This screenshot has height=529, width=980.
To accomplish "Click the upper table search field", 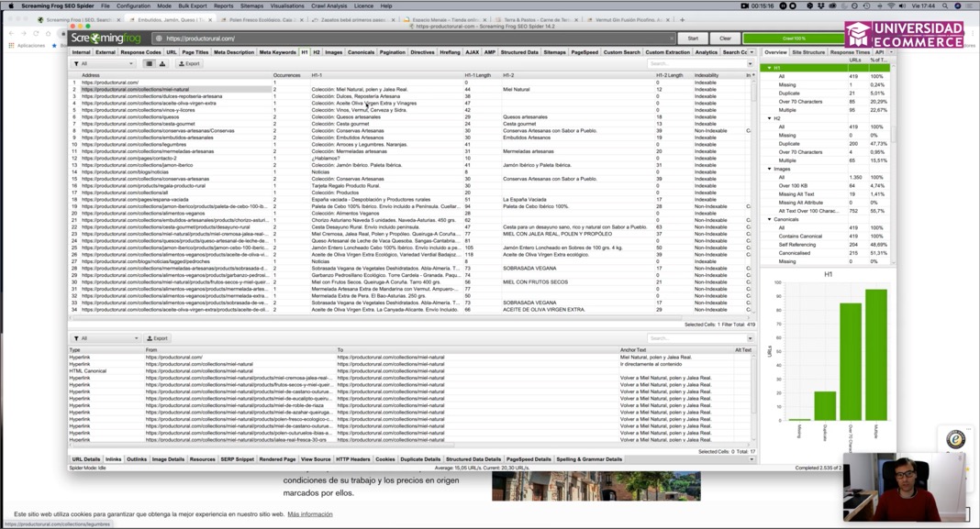I will click(x=696, y=63).
